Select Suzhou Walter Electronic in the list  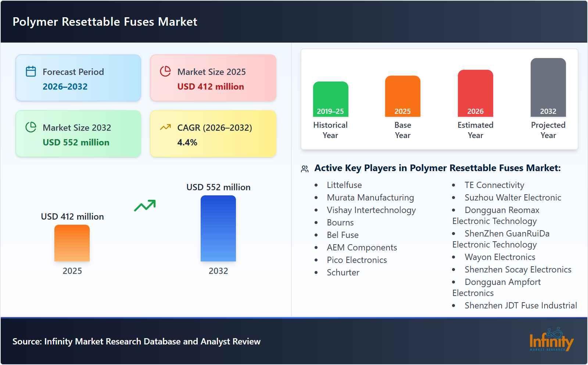tap(513, 198)
